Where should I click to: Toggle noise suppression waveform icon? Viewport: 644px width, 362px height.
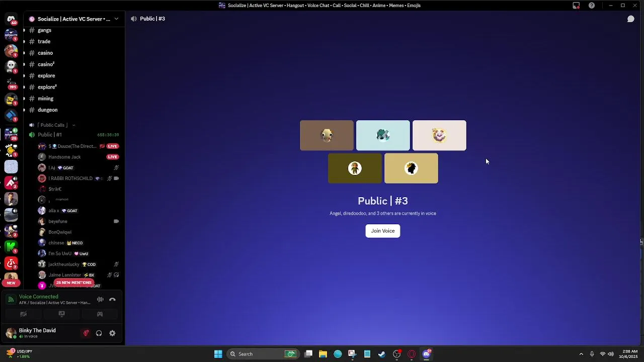(x=100, y=300)
